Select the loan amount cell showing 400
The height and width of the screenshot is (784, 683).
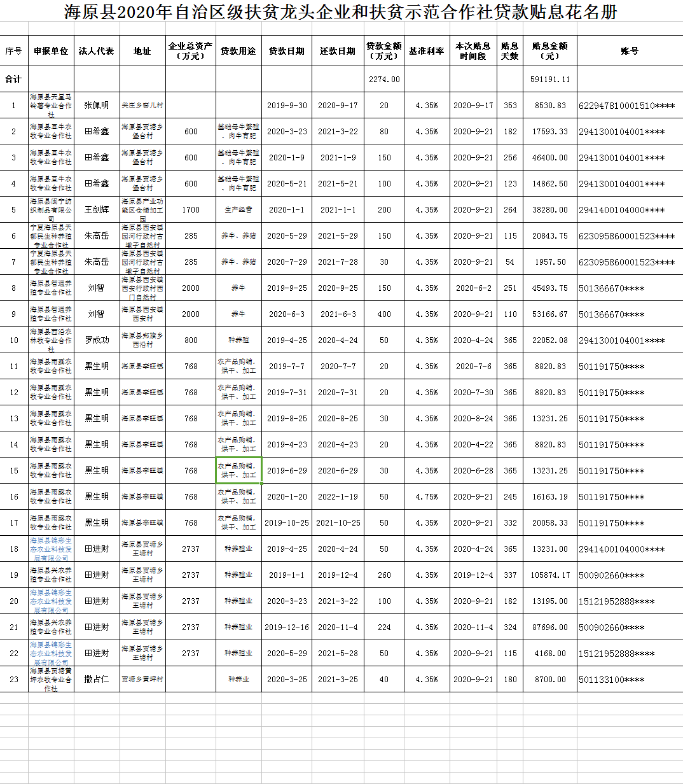(x=384, y=314)
